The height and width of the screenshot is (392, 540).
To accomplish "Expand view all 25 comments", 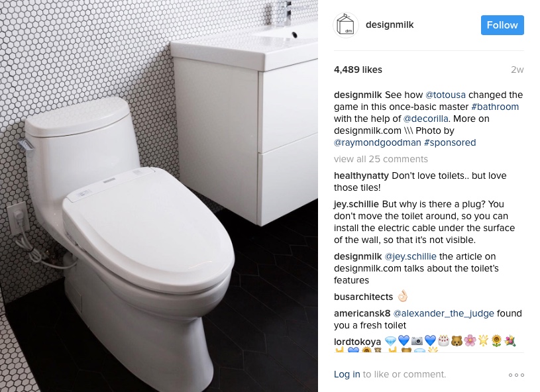I will 380,159.
